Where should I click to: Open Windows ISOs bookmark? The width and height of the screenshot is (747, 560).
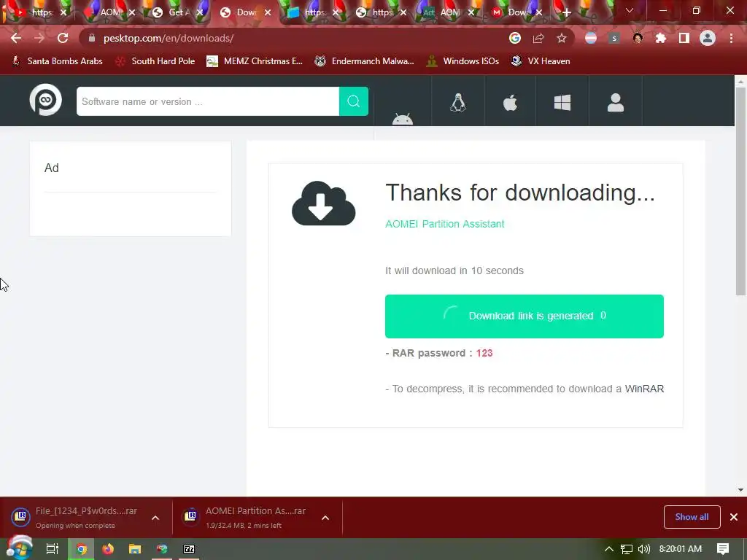pos(462,61)
